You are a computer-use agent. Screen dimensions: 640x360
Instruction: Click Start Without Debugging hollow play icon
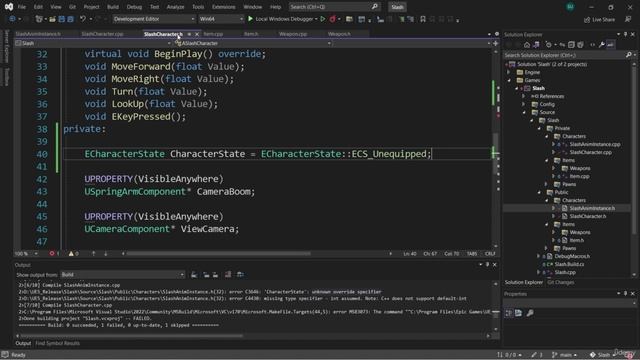point(323,19)
